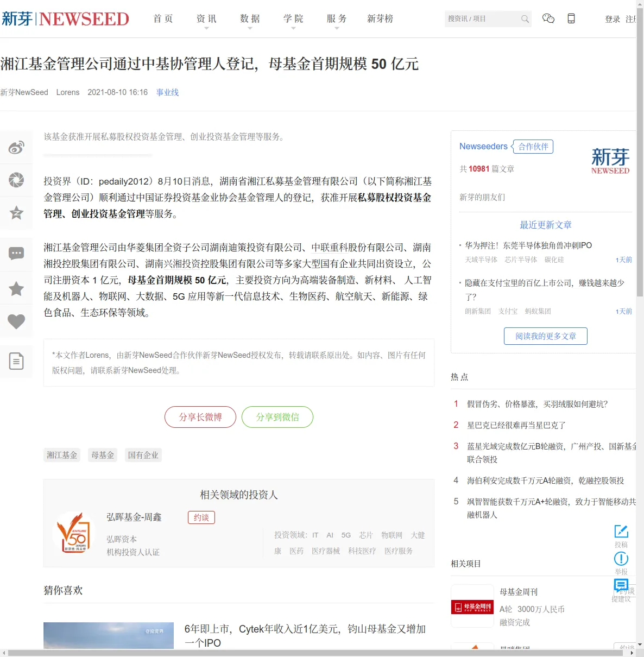
Task: Click the 新芽 NEWSEED logo in author card
Action: pos(610,160)
